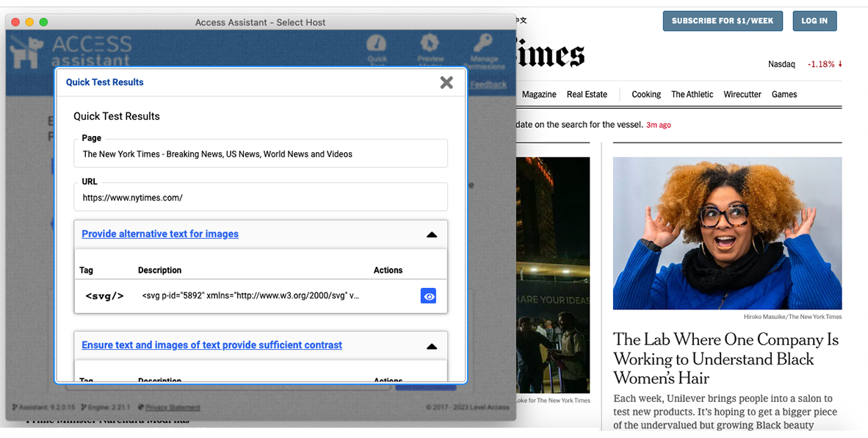Image resolution: width=868 pixels, height=438 pixels.
Task: Click the Subscribe for $1/Week button
Action: coord(723,21)
